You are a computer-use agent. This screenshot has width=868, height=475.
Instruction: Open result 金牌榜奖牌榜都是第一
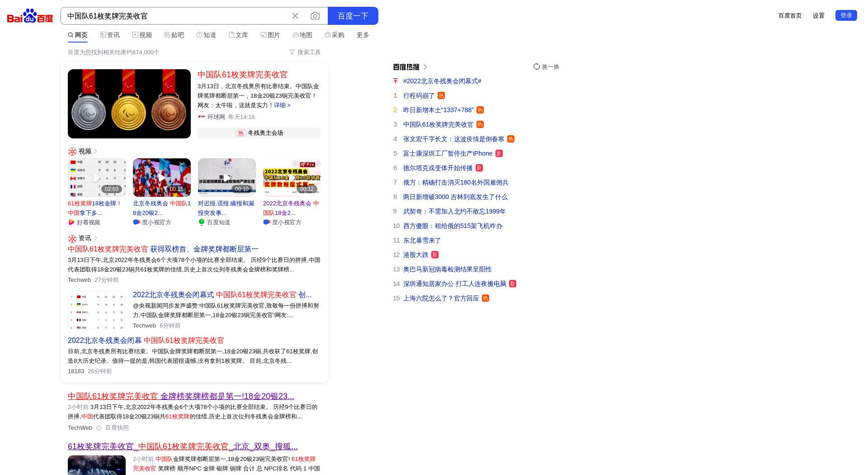pos(181,396)
